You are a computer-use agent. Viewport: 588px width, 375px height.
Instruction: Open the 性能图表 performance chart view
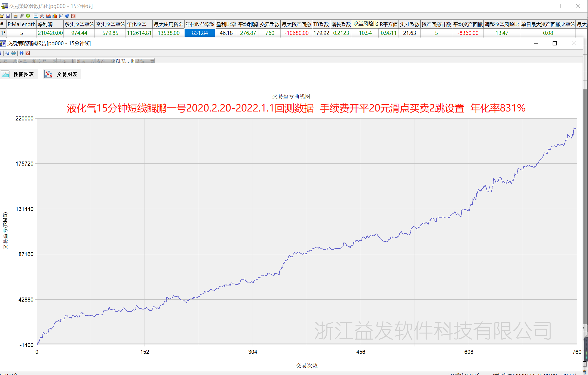tap(19, 74)
